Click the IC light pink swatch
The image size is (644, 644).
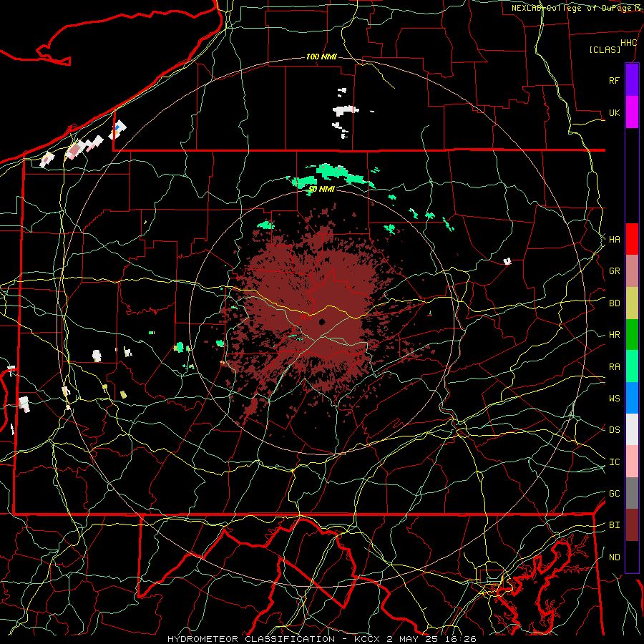[x=632, y=462]
